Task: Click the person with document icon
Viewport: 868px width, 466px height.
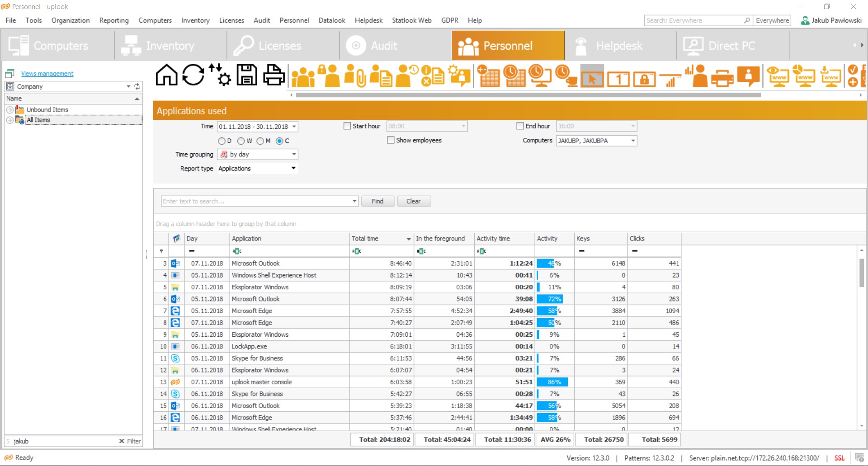Action: (381, 75)
